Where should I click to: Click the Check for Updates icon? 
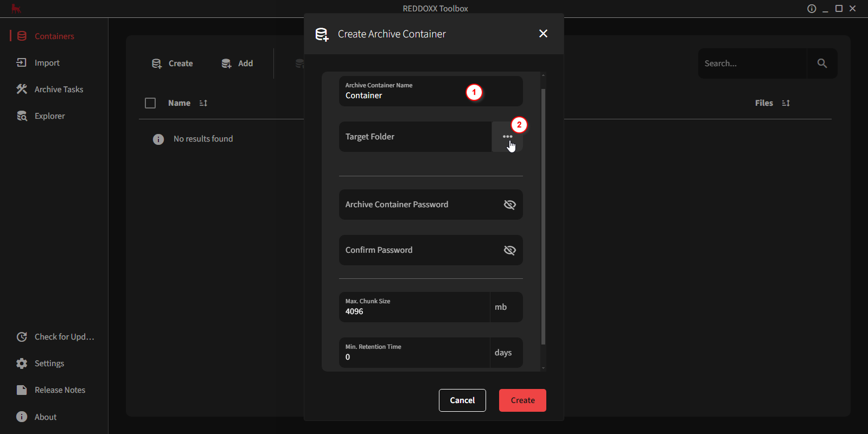(x=22, y=337)
